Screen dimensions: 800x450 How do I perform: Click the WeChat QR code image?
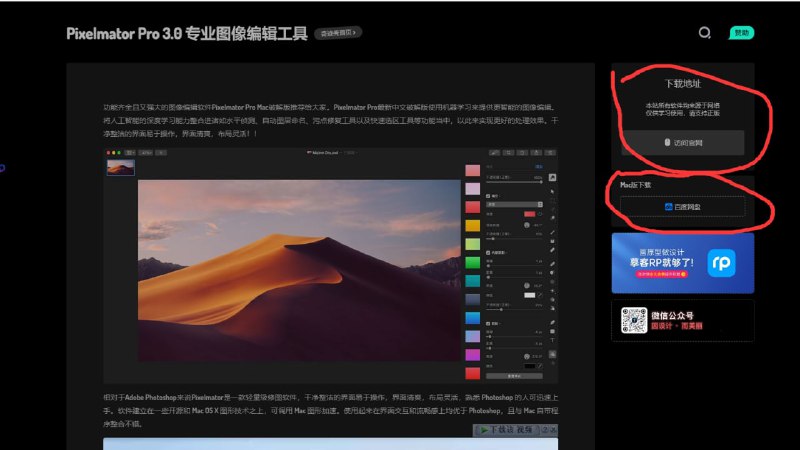[634, 320]
